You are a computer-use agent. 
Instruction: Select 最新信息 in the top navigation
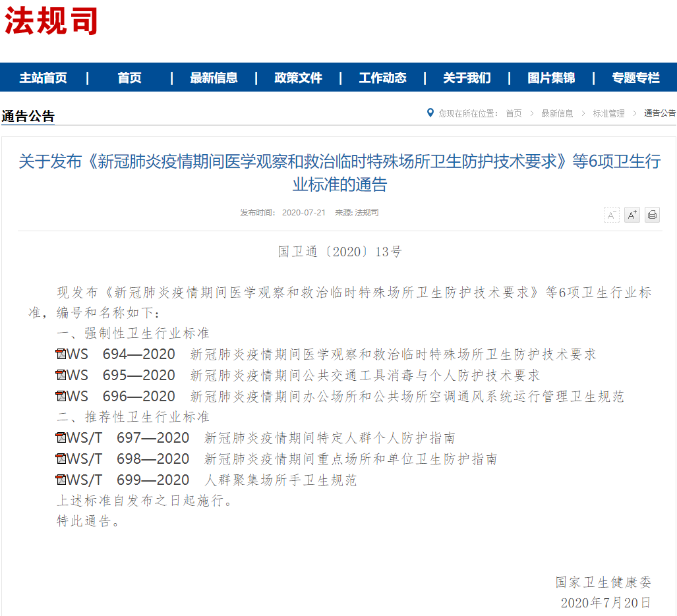click(214, 78)
